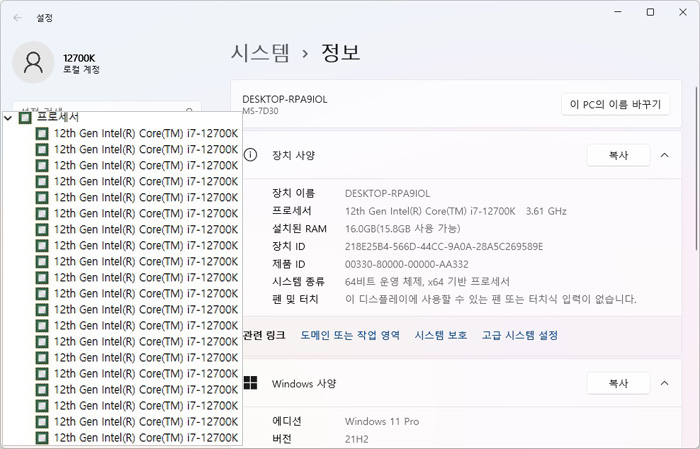Minimize the 설정 window
The width and height of the screenshot is (700, 449).
[618, 12]
